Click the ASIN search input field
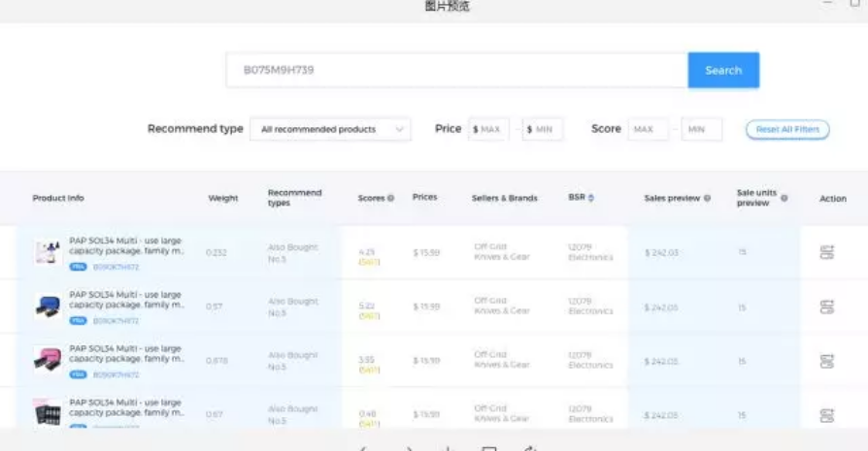Image resolution: width=868 pixels, height=451 pixels. 456,71
